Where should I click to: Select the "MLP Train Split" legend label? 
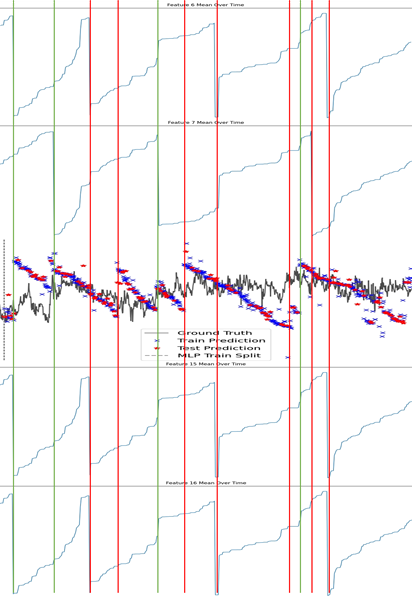pos(219,355)
